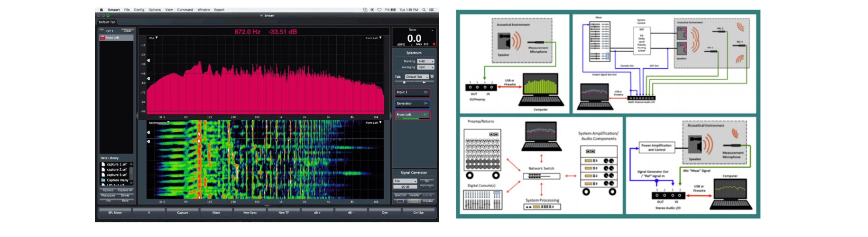
Task: Open the signal generator File type dropdown
Action: tap(405, 181)
